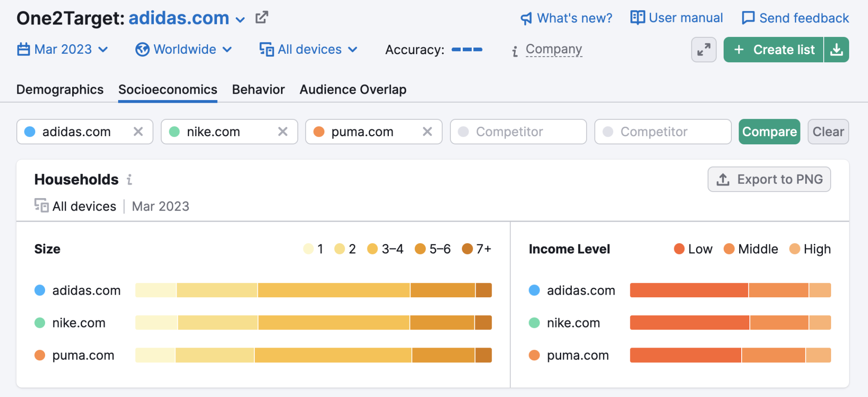This screenshot has height=397, width=868.
Task: Switch to the Demographics tab
Action: (x=60, y=89)
